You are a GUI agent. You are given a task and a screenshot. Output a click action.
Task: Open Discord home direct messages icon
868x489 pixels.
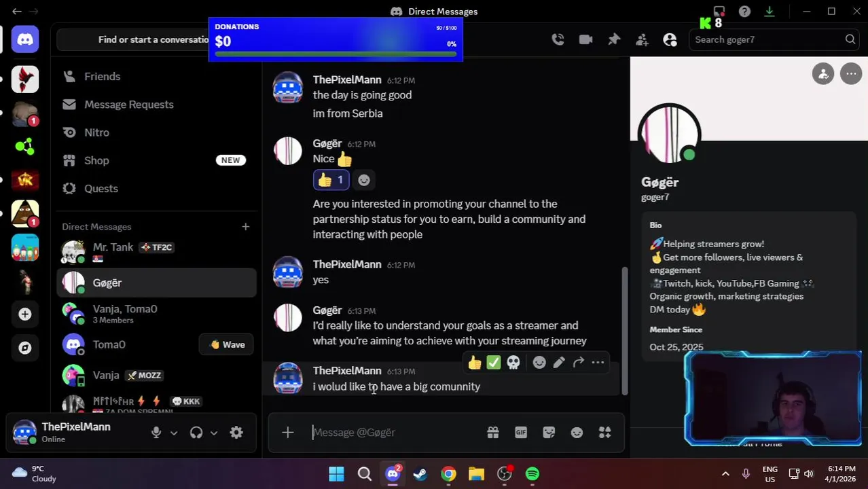pyautogui.click(x=25, y=39)
